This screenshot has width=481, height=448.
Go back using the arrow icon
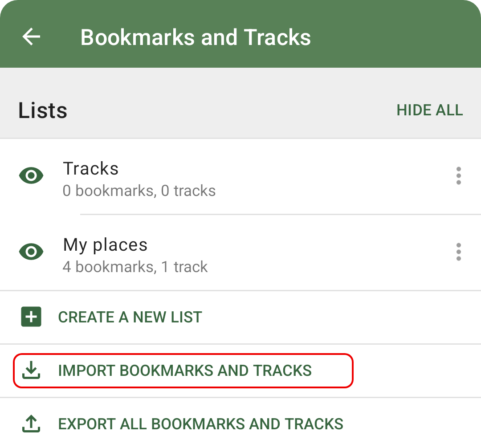[31, 37]
